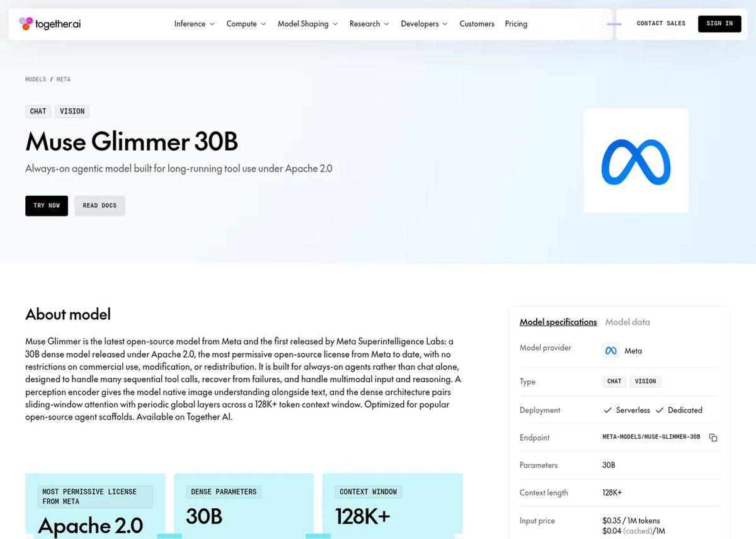The image size is (756, 539).
Task: Click the large Meta infinity logo tile
Action: [x=636, y=161]
